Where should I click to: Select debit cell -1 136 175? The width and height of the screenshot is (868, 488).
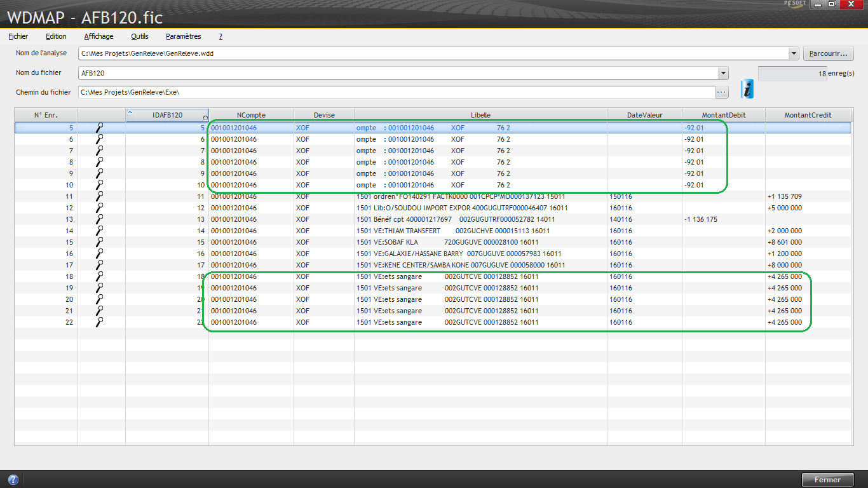[x=724, y=219]
